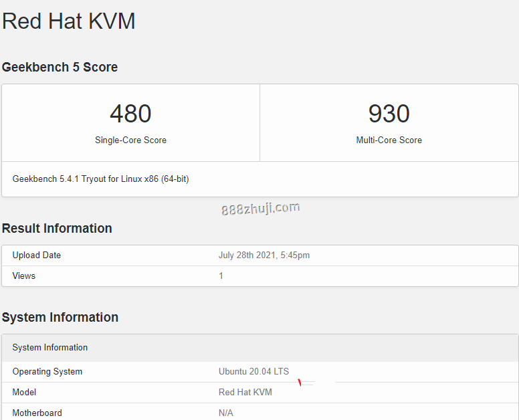Screen dimensions: 519x420
Task: Click the Motherboard N/A value
Action: pos(226,413)
